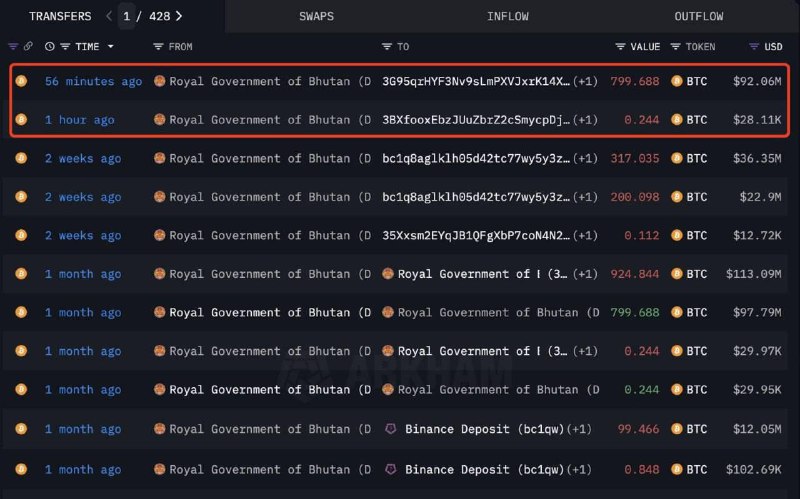Open bc1q8aglklh05d42tc77wy5y3z address in 317.035 row
The width and height of the screenshot is (800, 499).
476,158
